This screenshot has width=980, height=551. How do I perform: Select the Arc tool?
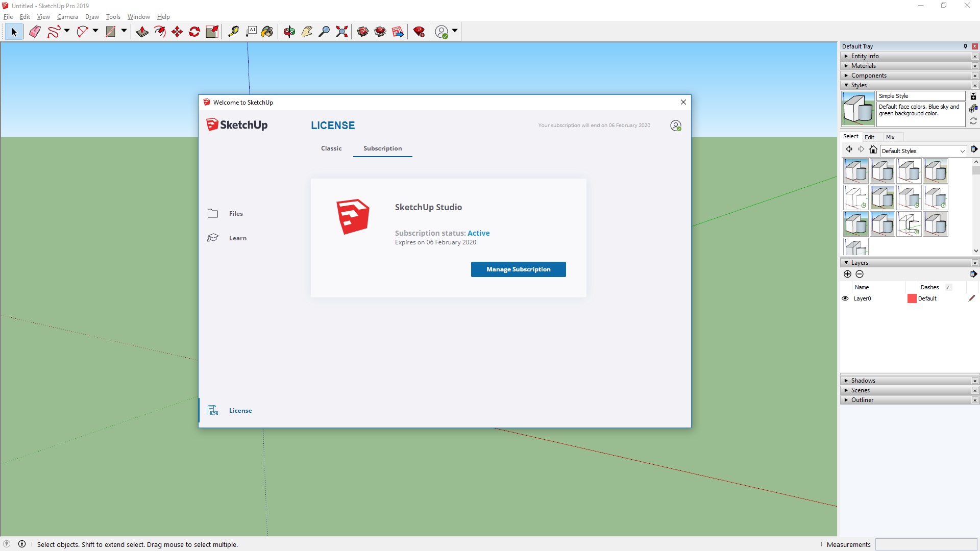tap(82, 32)
